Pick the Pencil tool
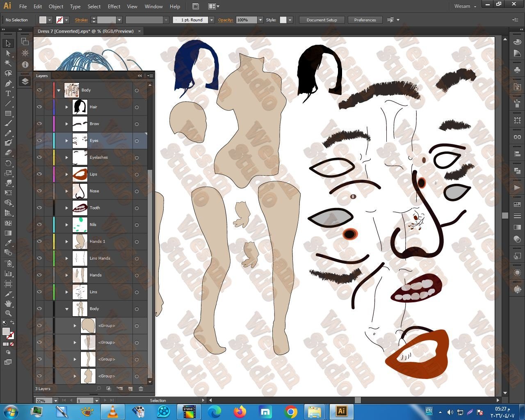This screenshot has height=420, width=525. point(8,133)
